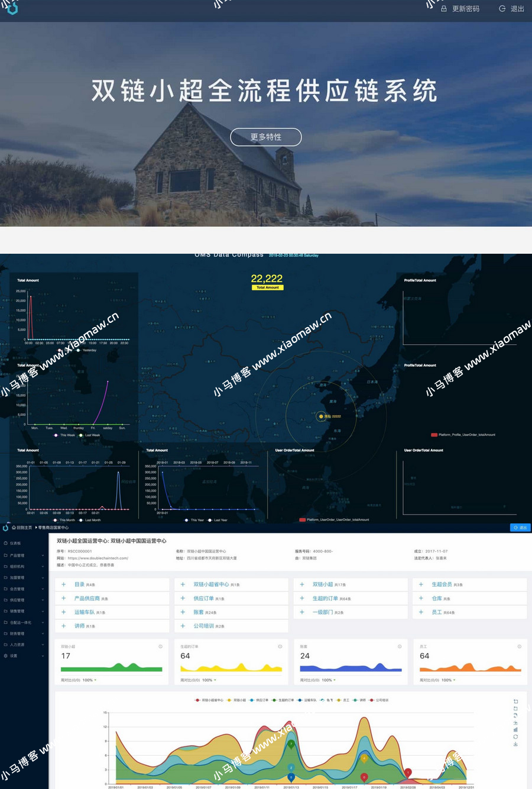
Task: Open 更新密码 lock link in header
Action: click(460, 9)
